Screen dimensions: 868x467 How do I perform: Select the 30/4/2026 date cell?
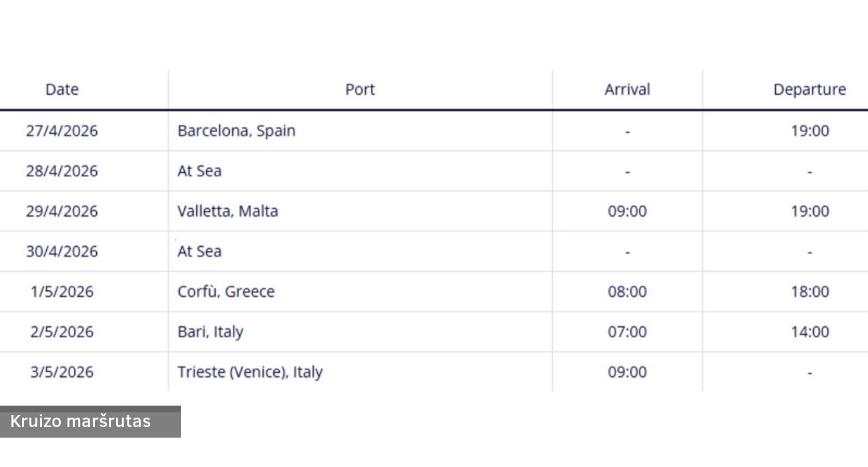(x=62, y=252)
